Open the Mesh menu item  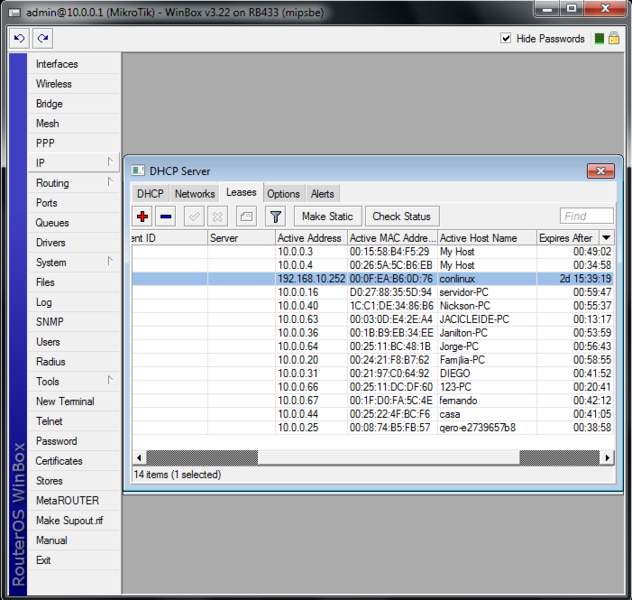[74, 123]
